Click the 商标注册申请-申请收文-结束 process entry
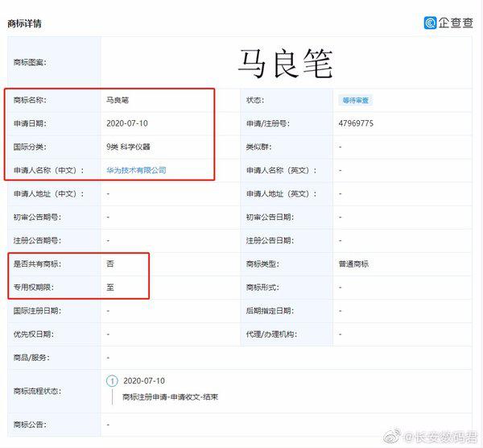Viewport: 483px width, 448px height. [x=170, y=396]
